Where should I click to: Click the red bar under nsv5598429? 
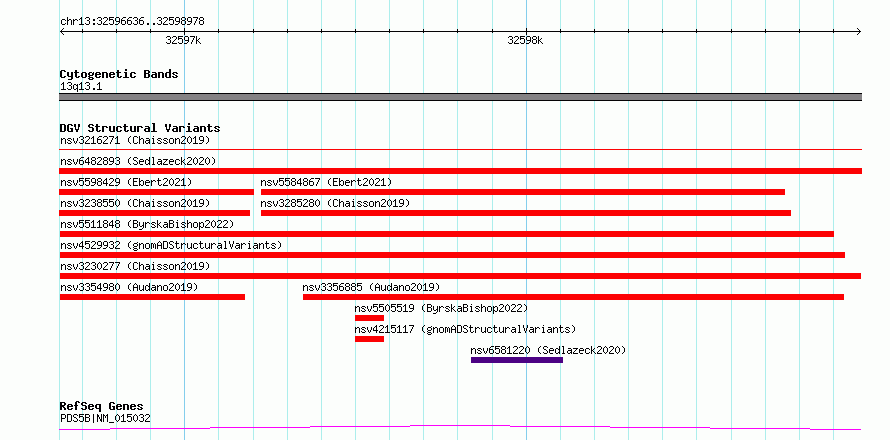157,192
